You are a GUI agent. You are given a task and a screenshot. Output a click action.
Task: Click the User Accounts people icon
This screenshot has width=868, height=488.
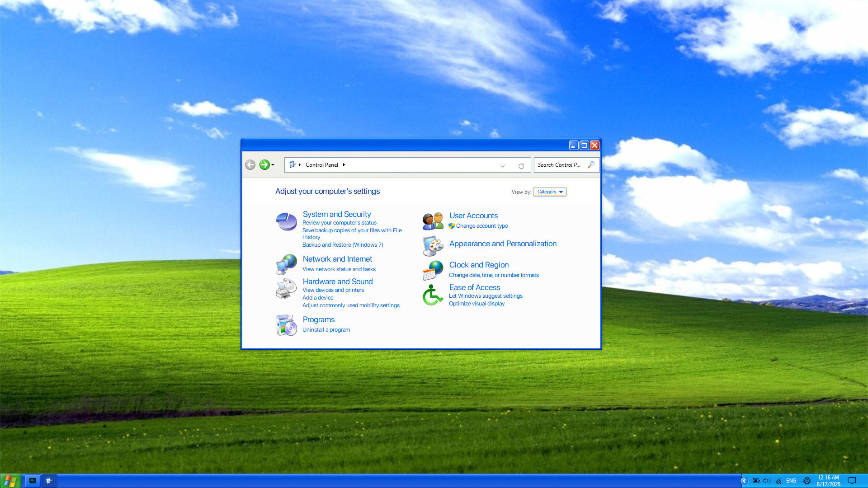[x=433, y=221]
